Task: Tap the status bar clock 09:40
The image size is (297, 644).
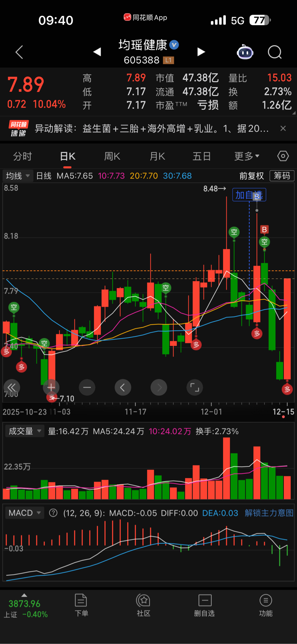Action: coord(56,20)
